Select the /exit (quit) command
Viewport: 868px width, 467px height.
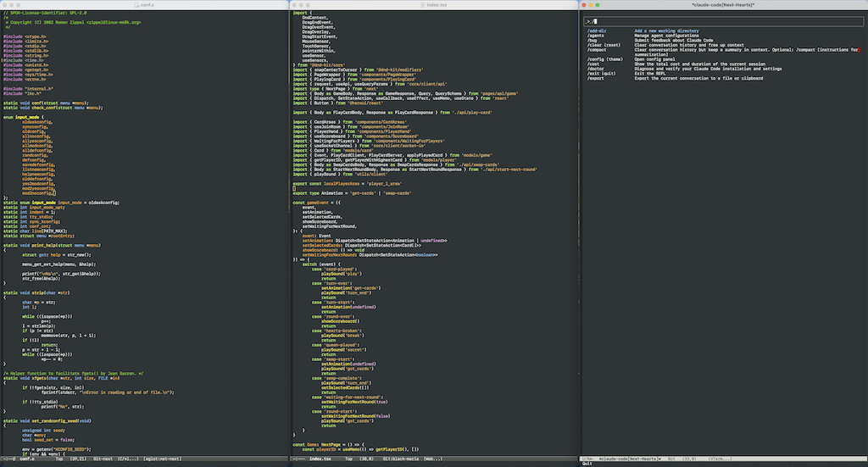click(x=602, y=73)
